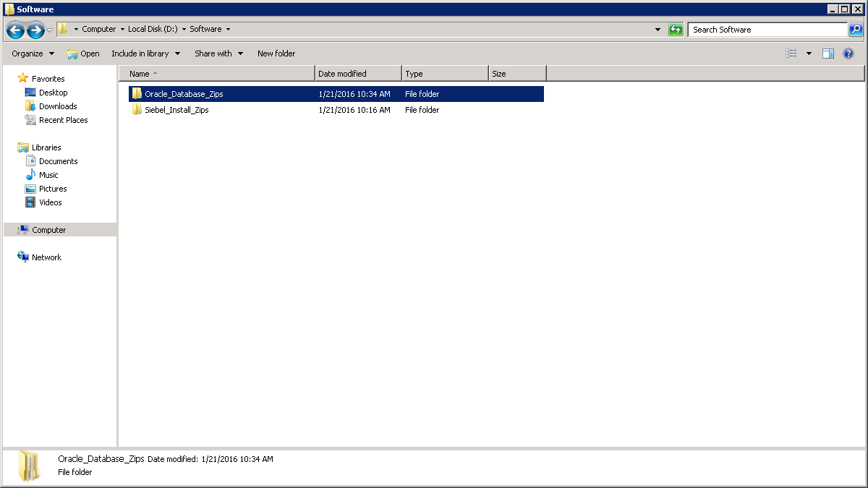
Task: Expand the arrow after Local Disk (D:)
Action: tap(184, 30)
